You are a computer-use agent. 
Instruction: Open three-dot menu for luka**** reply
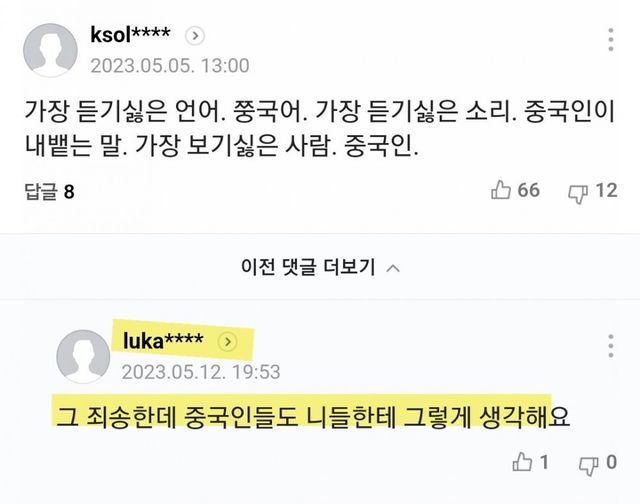611,346
